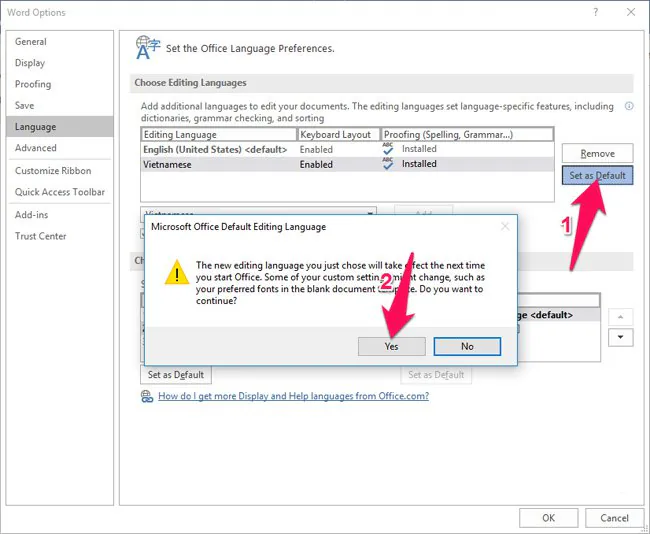Click the disabled Set as Default under help language

(436, 375)
